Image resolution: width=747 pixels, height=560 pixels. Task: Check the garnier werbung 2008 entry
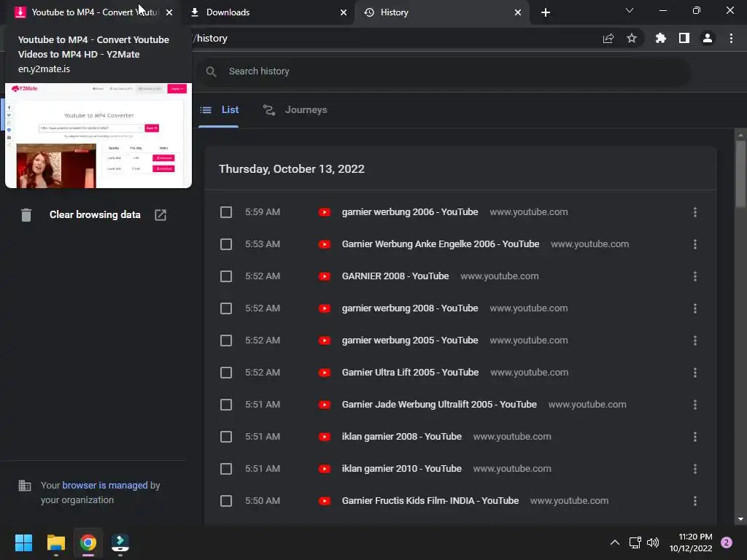pos(226,308)
